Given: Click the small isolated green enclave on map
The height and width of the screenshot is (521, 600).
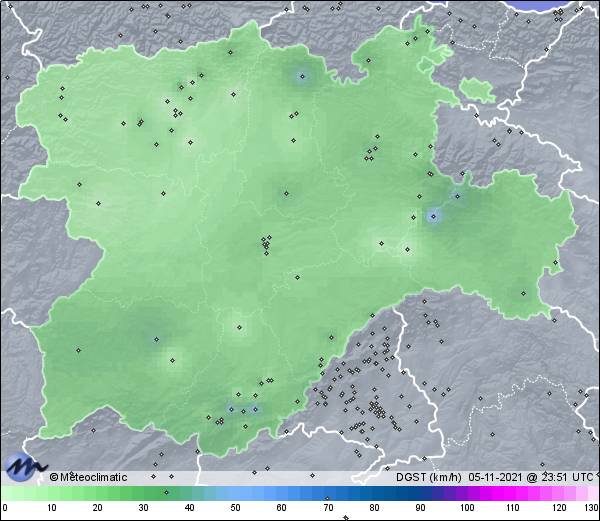Looking at the screenshot, I should tap(477, 90).
